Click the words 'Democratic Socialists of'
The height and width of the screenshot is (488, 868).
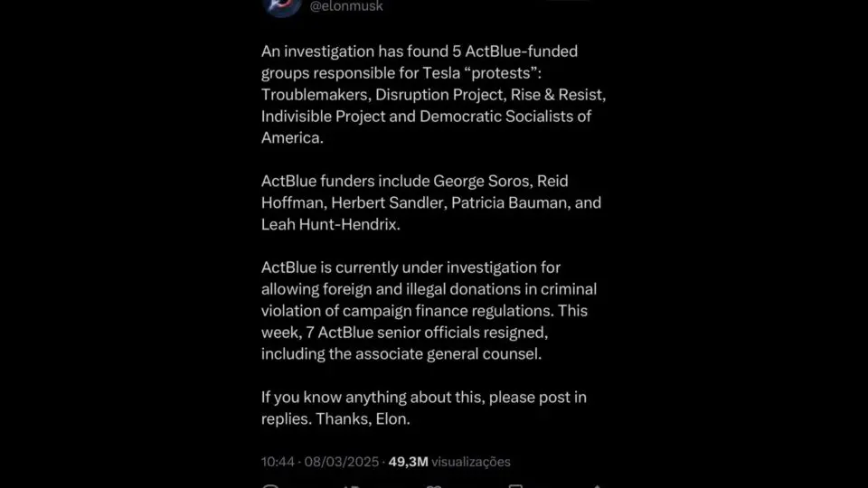pos(505,117)
